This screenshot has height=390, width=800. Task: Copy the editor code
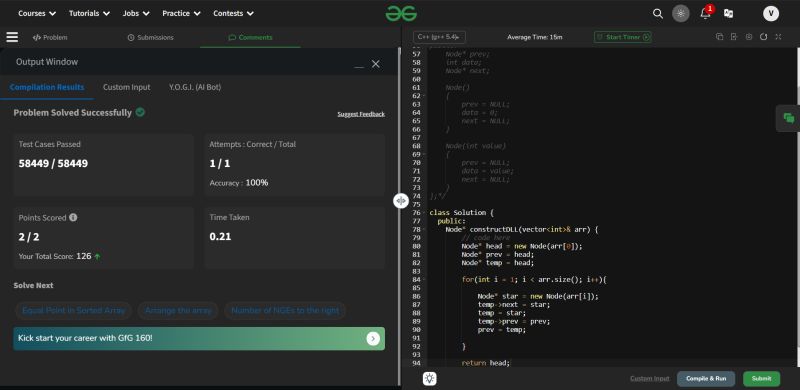click(719, 37)
